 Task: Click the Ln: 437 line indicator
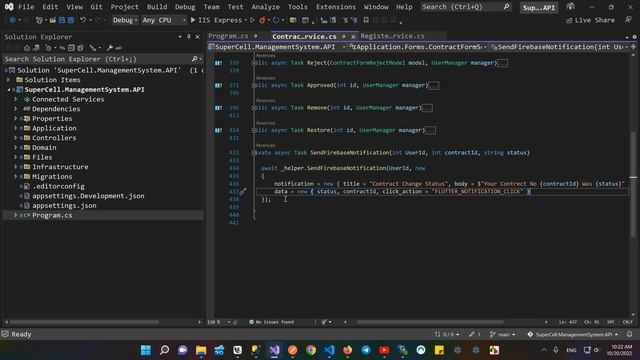[x=568, y=322]
